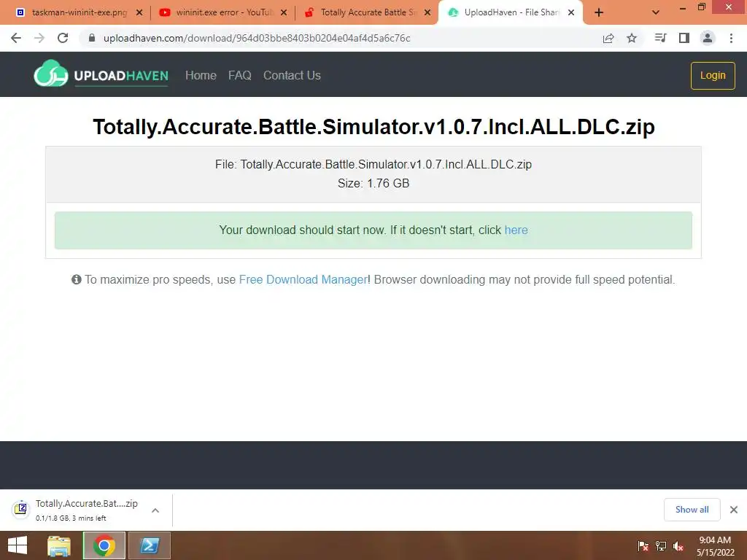Click Show all downloads

pyautogui.click(x=692, y=510)
